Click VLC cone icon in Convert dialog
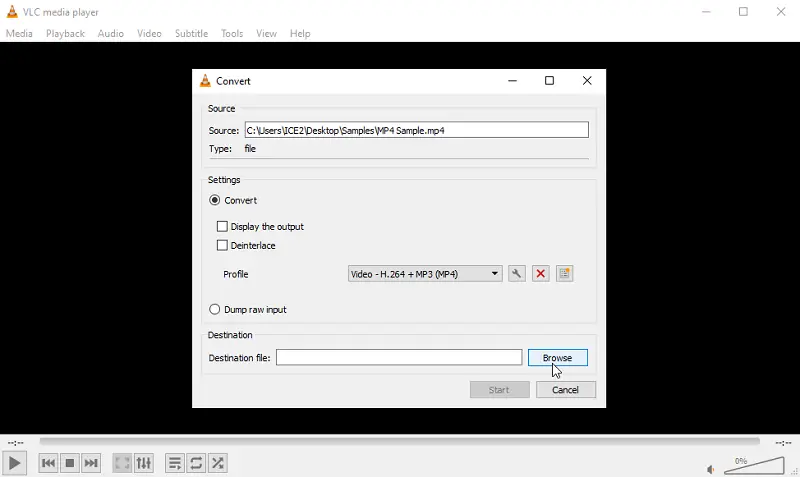 point(205,81)
